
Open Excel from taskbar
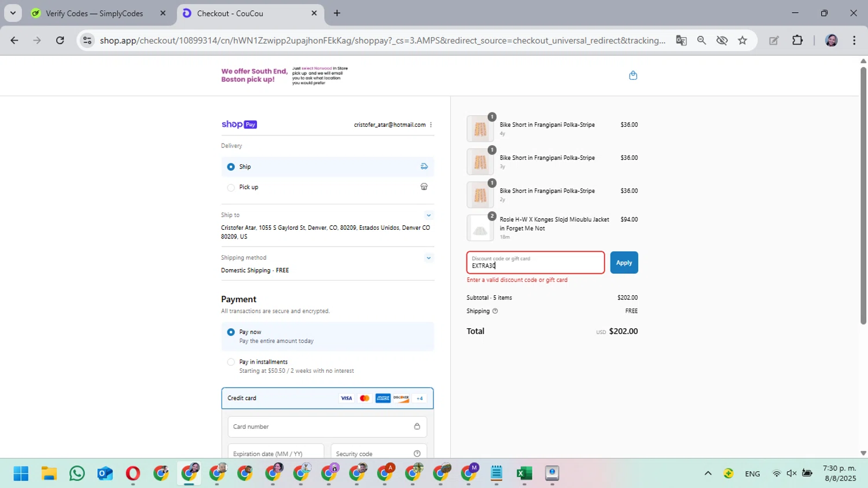524,474
